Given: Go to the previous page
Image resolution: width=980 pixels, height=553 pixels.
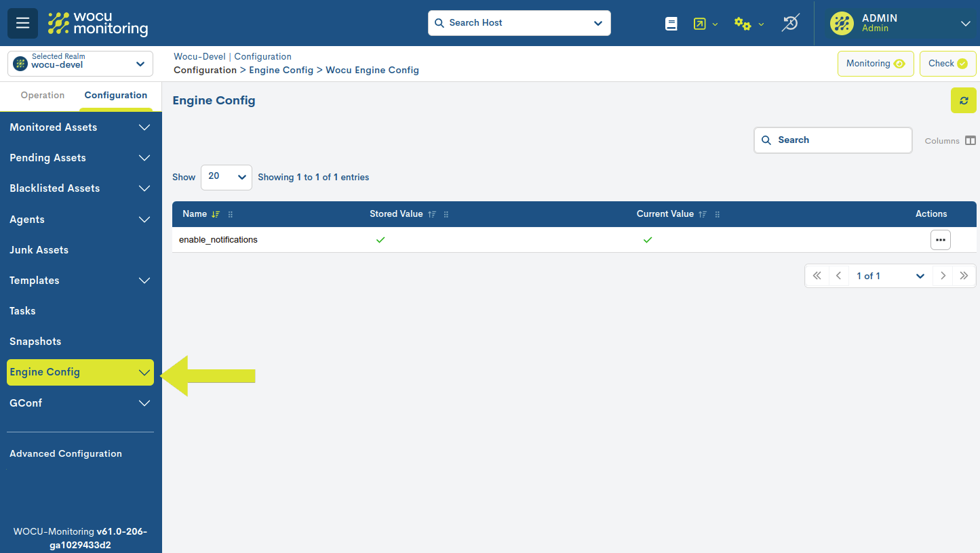Looking at the screenshot, I should [x=839, y=276].
